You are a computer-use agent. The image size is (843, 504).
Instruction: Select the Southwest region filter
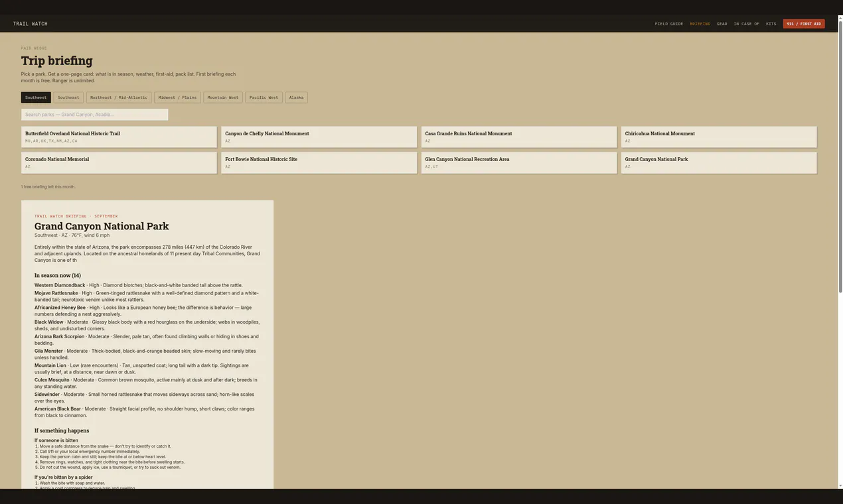[x=36, y=97]
